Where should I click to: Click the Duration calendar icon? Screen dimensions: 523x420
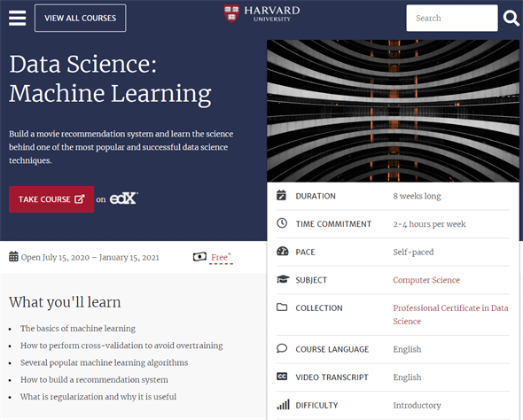(x=282, y=195)
